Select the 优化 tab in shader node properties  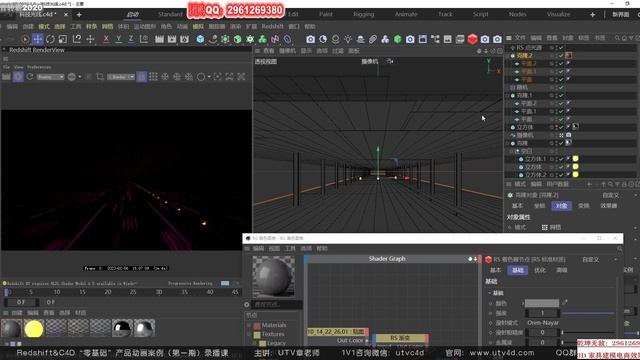540,270
